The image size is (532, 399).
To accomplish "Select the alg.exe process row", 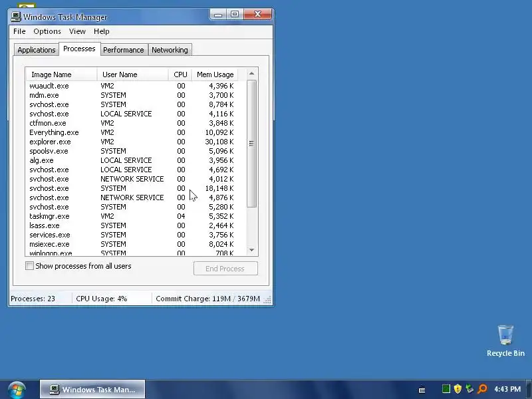I will (x=136, y=160).
